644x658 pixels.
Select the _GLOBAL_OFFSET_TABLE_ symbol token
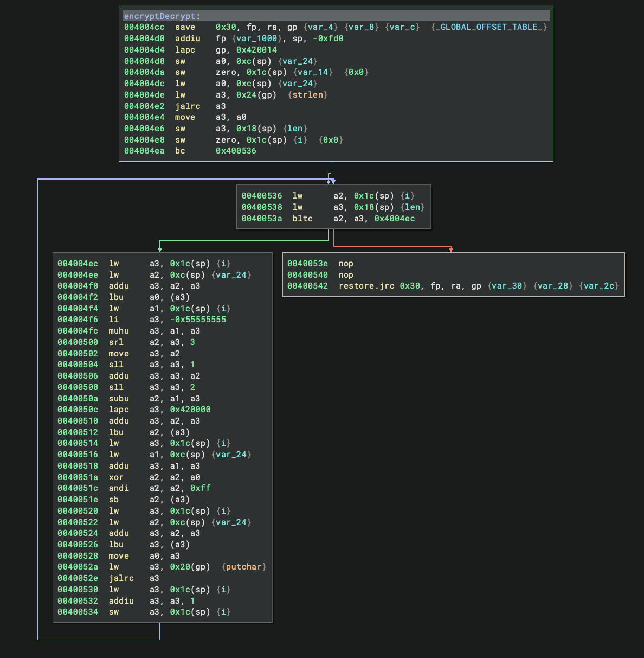489,27
